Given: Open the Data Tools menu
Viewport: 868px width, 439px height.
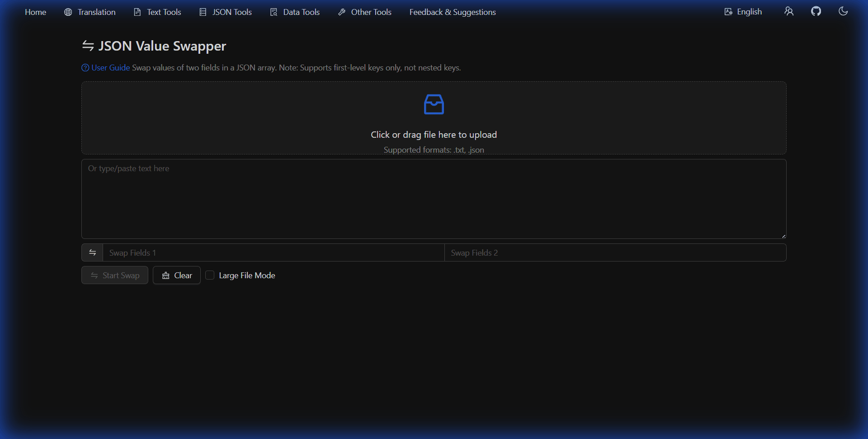Looking at the screenshot, I should (295, 12).
